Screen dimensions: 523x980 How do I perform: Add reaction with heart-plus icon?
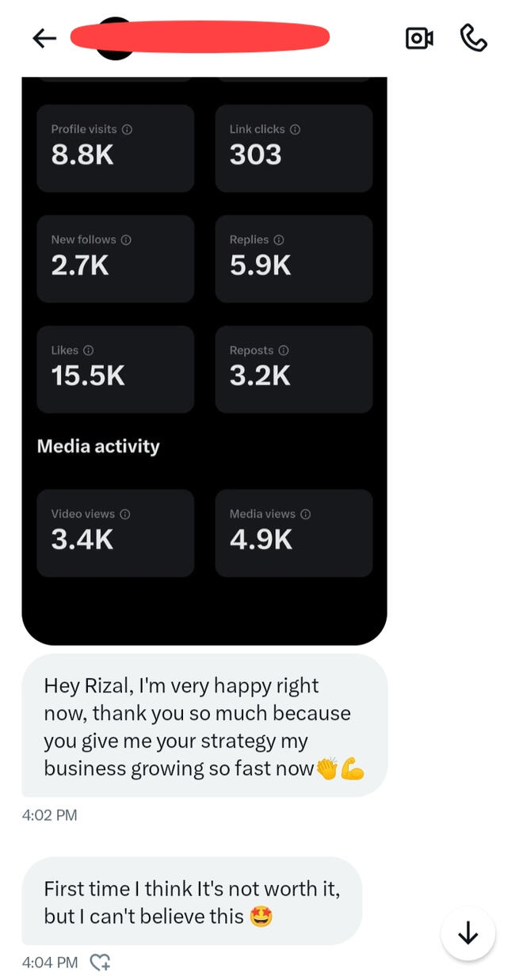(100, 963)
